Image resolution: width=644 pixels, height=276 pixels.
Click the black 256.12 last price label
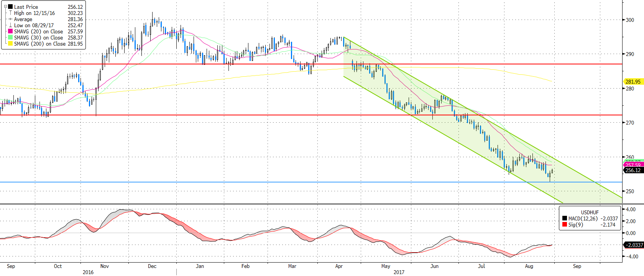(632, 170)
